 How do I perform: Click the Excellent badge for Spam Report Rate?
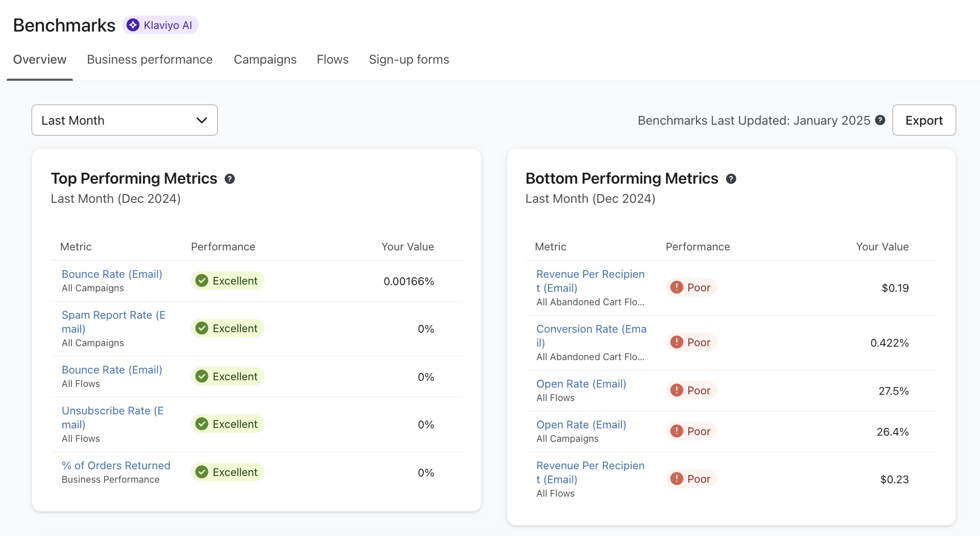[x=227, y=329]
